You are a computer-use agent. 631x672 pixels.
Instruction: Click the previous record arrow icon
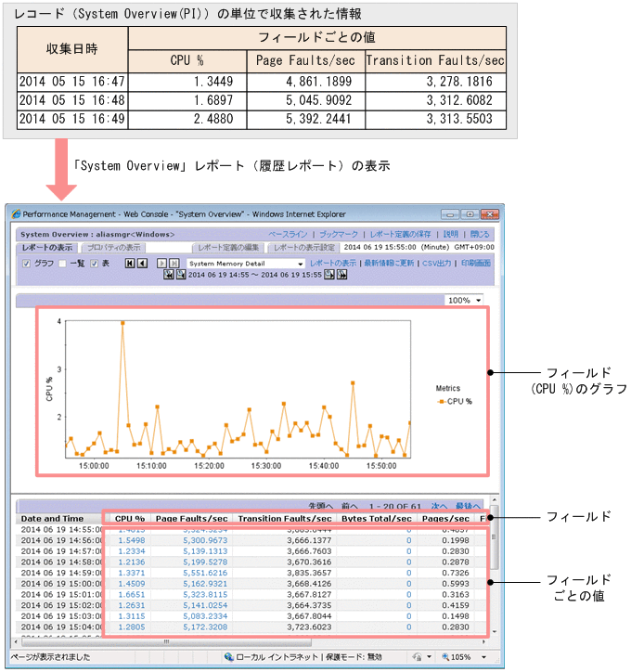point(142,264)
